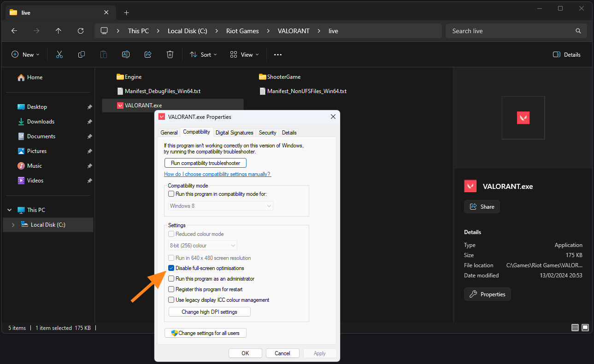Uncheck Disable full-screen optimisations
594x364 pixels.
[x=171, y=268]
